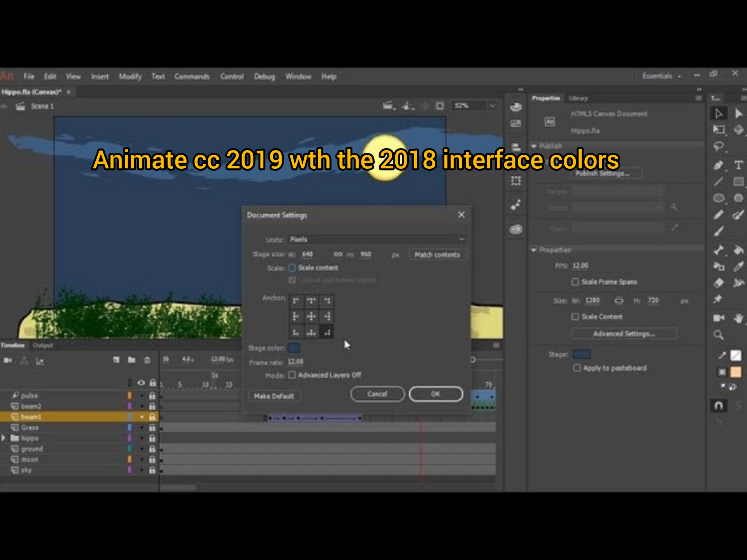
Task: Open the Stage color swatch picker
Action: (294, 348)
